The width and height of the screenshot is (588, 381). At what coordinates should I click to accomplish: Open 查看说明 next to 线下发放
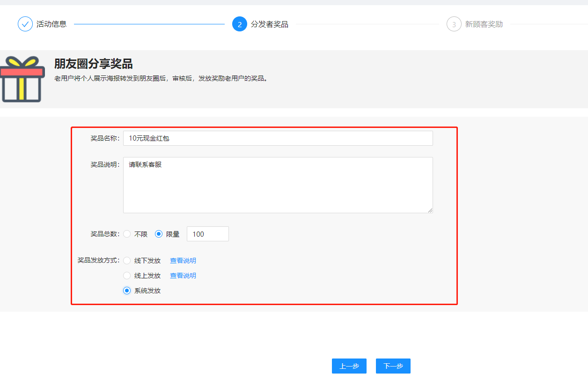183,261
